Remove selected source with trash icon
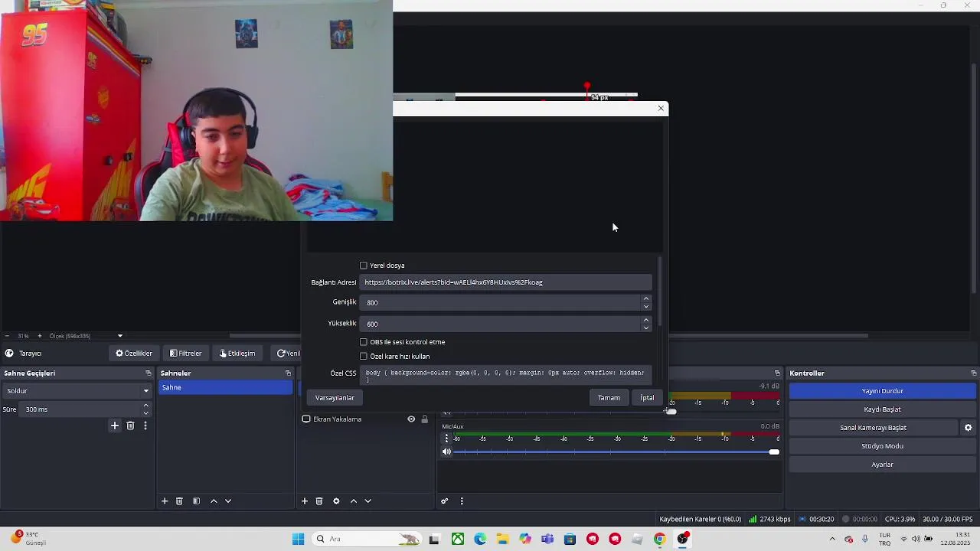 [319, 501]
